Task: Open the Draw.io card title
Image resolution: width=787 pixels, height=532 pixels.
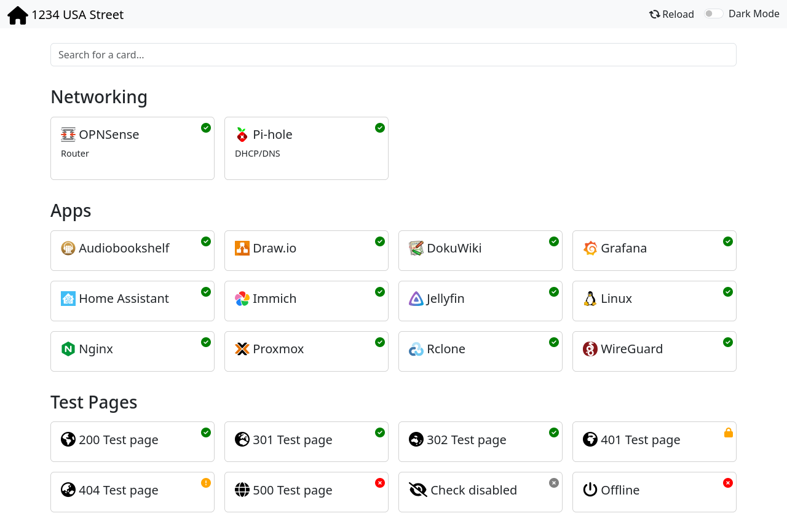Action: point(275,248)
